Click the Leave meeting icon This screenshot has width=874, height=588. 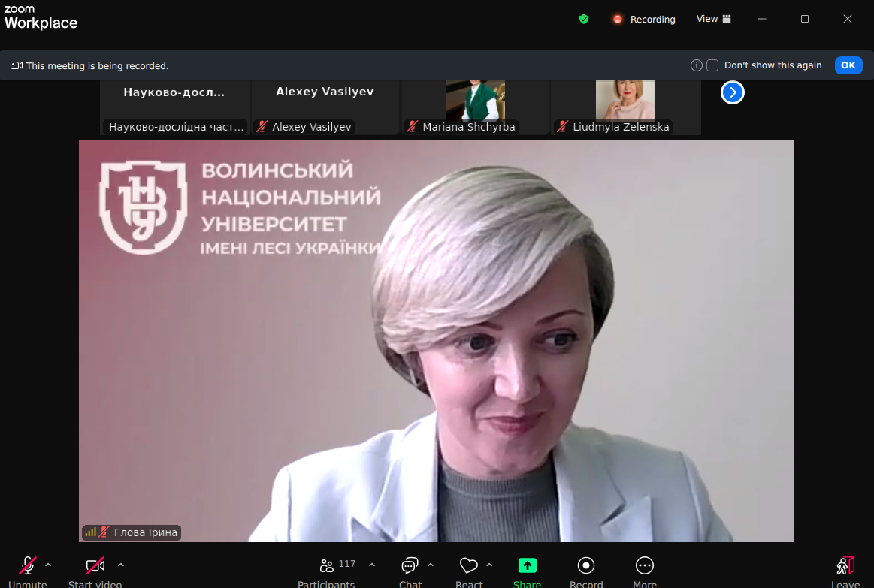tap(845, 566)
